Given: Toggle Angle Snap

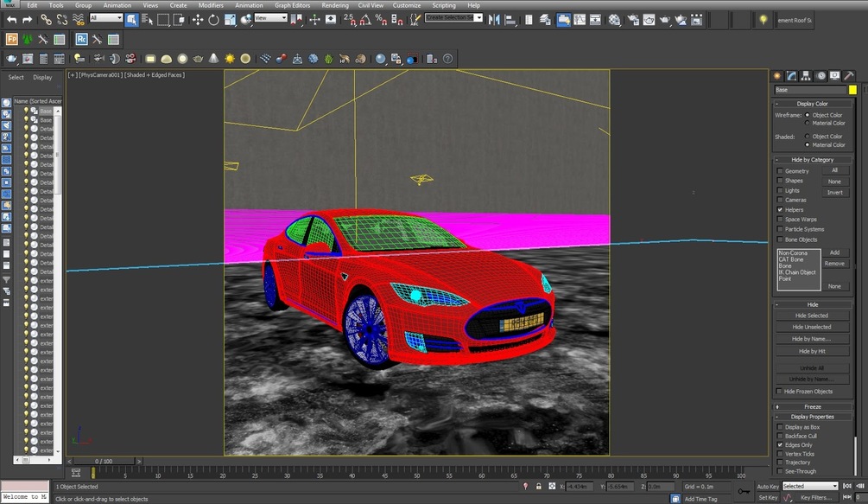Looking at the screenshot, I should click(x=365, y=20).
